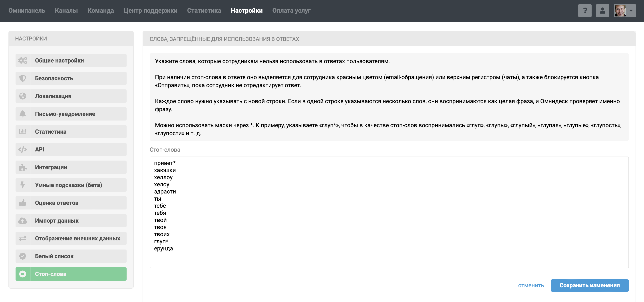Open the user profile silhouette icon

pos(602,10)
